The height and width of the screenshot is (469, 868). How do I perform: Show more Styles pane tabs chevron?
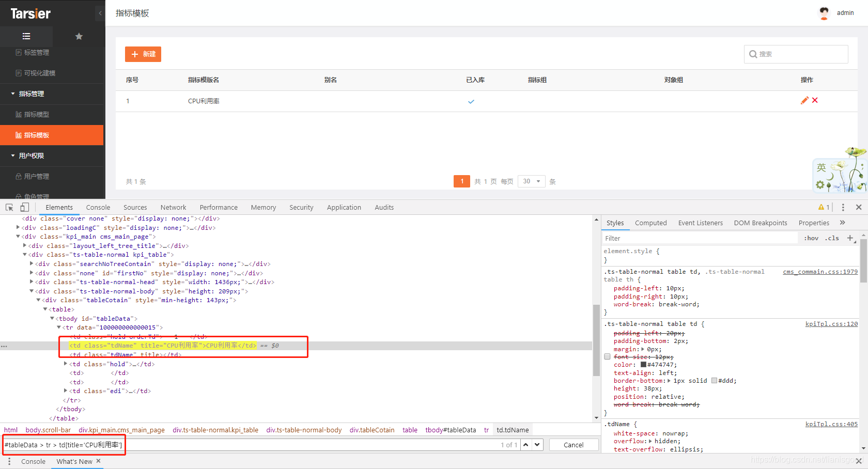click(x=843, y=223)
